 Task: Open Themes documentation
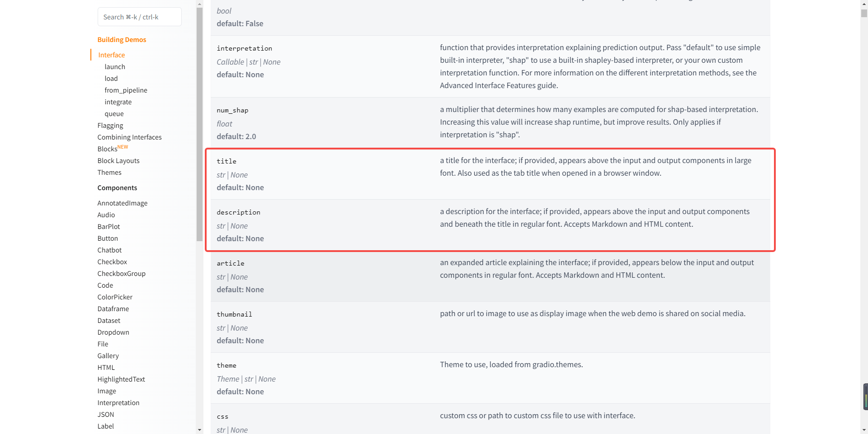coord(109,173)
